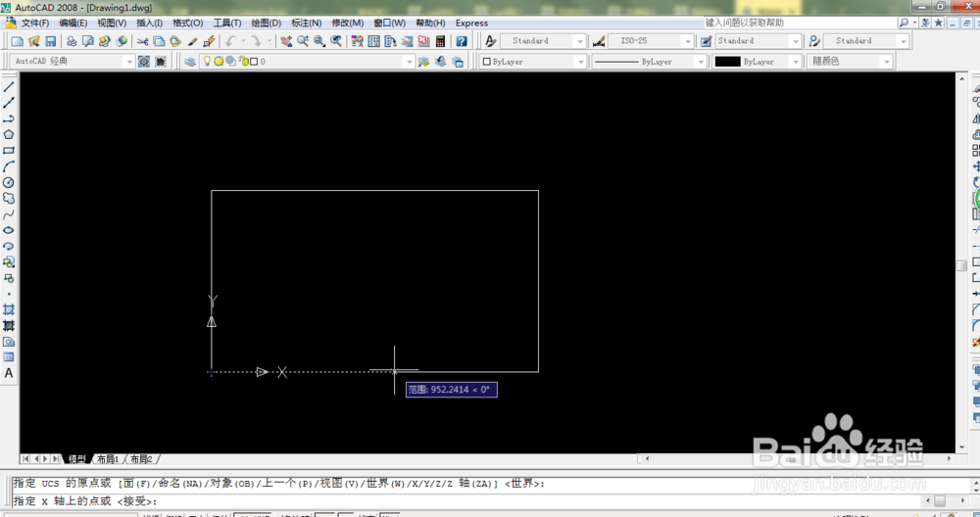Image resolution: width=980 pixels, height=517 pixels.
Task: Select the Table tool
Action: pos(9,357)
